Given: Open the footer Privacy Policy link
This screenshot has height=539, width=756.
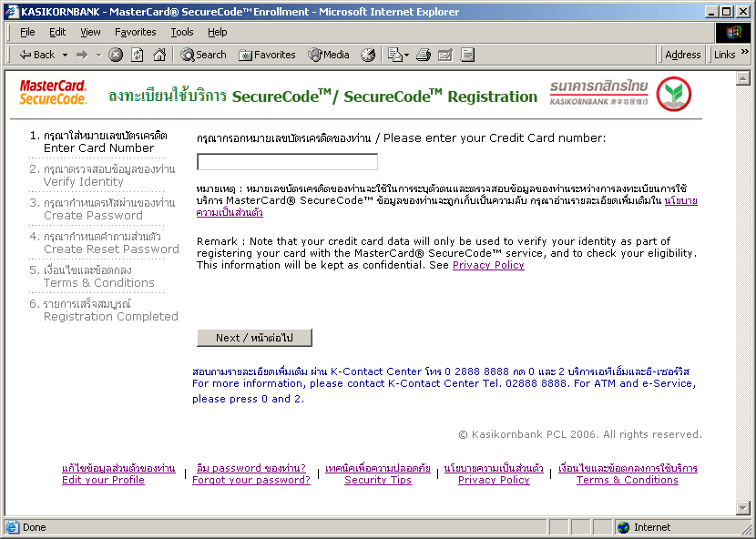Looking at the screenshot, I should coord(494,480).
